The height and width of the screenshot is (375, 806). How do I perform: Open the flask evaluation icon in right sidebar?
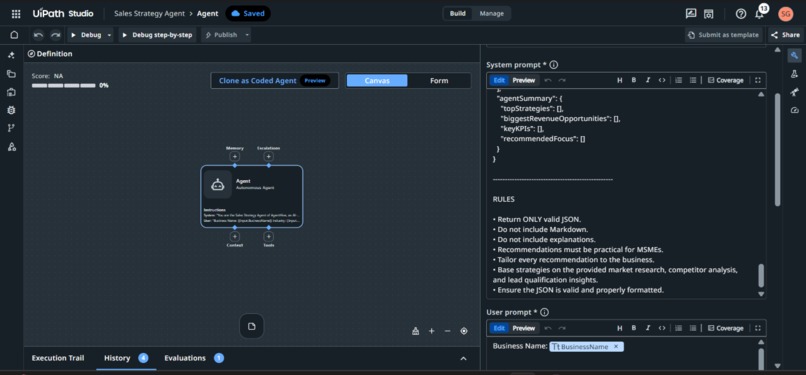point(795,74)
